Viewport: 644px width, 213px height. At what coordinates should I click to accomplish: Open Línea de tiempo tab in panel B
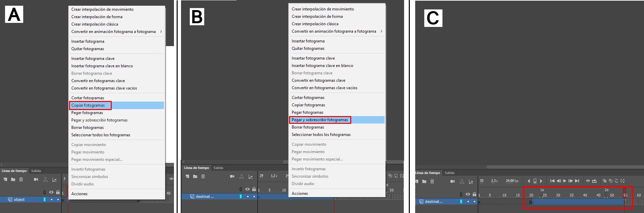click(x=196, y=168)
